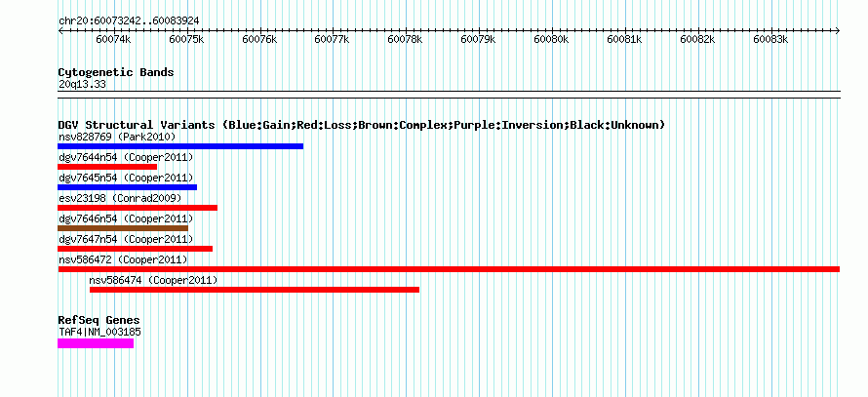Click the 60083k ruler mark
The image size is (868, 397).
[770, 39]
